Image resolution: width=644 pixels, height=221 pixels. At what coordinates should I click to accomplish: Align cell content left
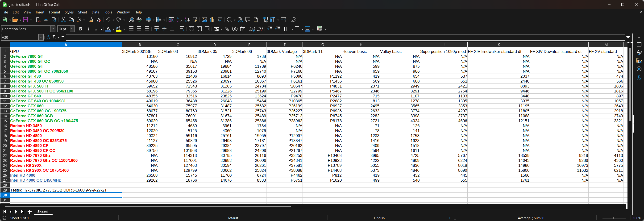click(131, 29)
